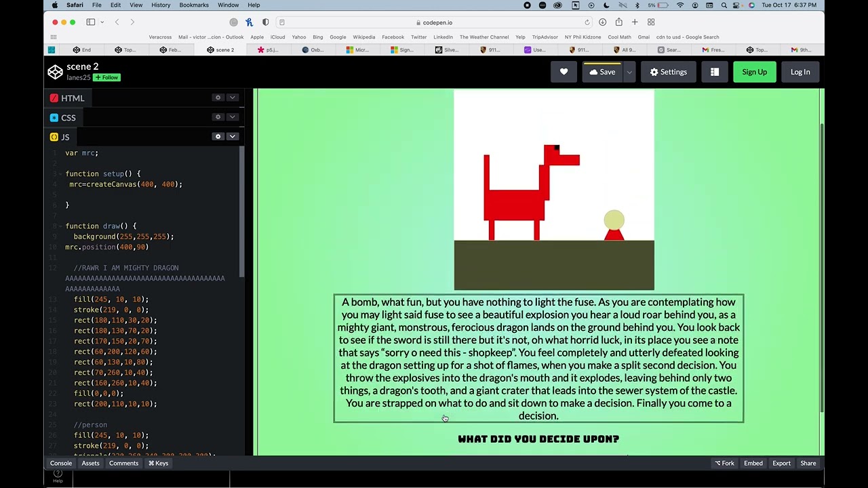Screen dimensions: 868x488
Task: Click the code line 'var mrc;'
Action: [x=81, y=153]
